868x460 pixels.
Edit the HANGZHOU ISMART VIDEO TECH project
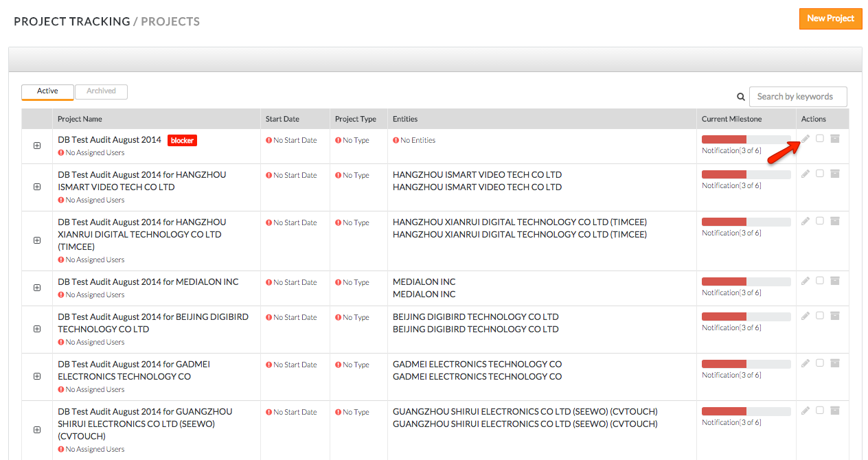coord(806,174)
